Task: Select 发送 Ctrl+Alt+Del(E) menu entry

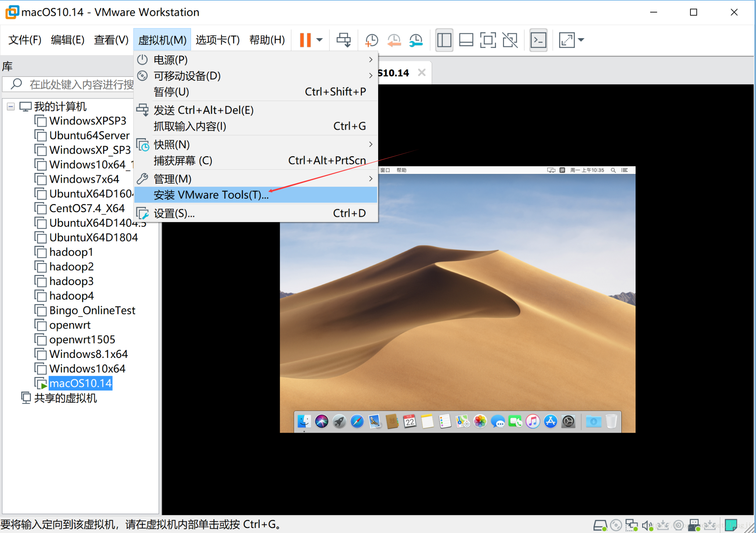Action: tap(256, 110)
